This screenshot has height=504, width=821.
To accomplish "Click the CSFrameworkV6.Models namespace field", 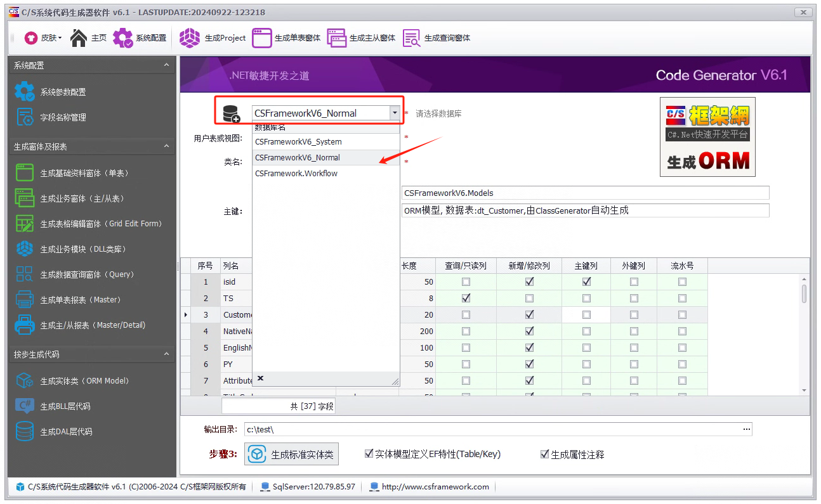I will (x=586, y=193).
